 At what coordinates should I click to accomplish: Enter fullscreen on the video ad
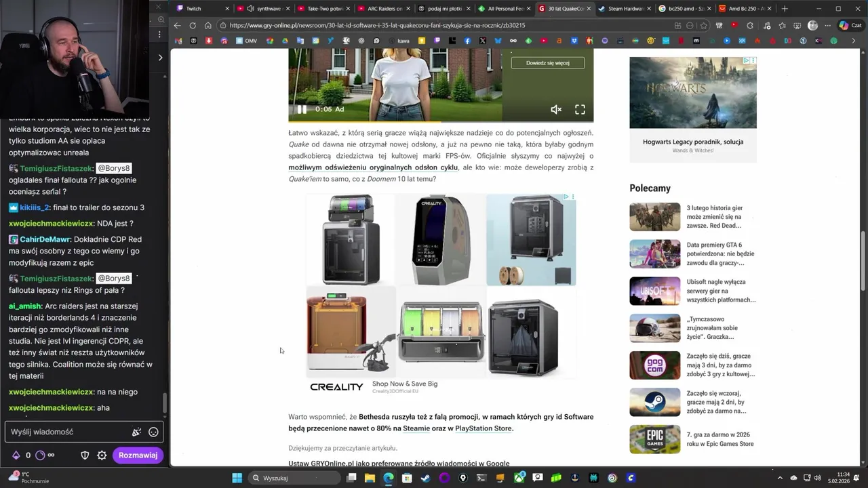point(580,109)
